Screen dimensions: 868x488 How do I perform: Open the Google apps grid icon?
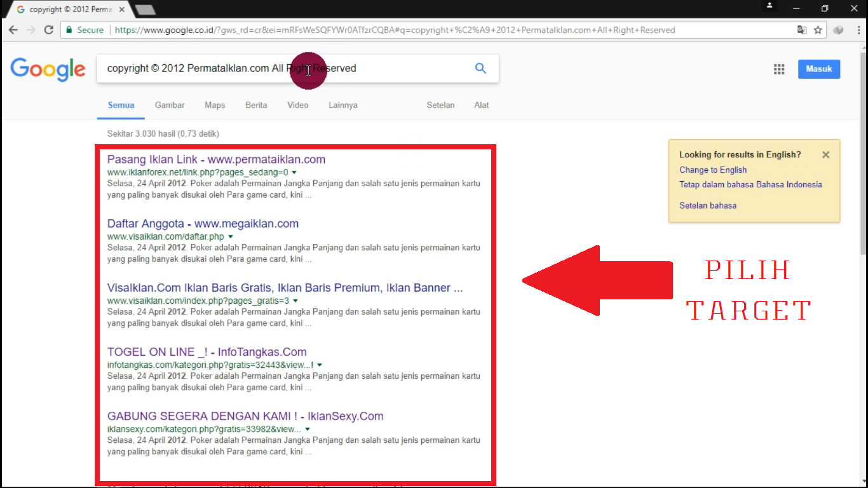779,69
